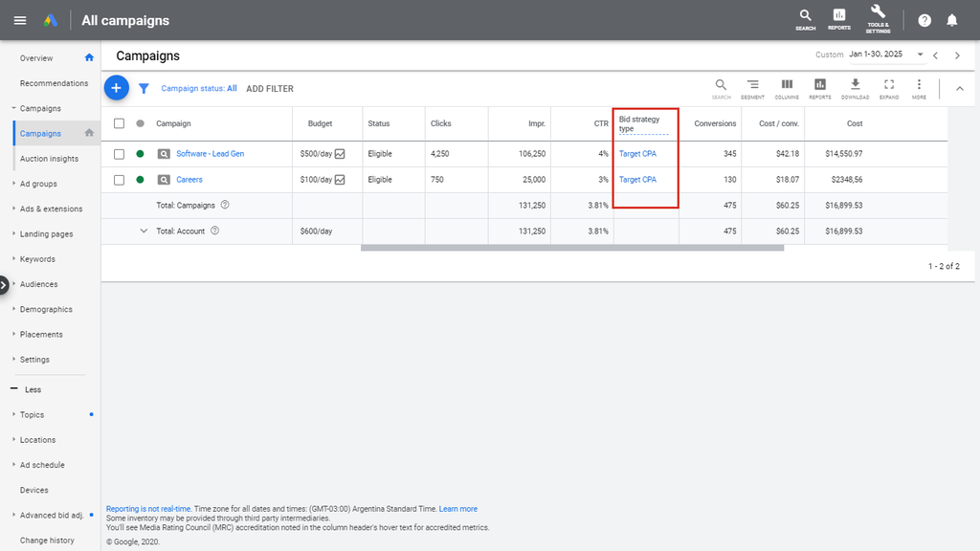
Task: Open the Software - Lead Gen campaign link
Action: point(210,154)
